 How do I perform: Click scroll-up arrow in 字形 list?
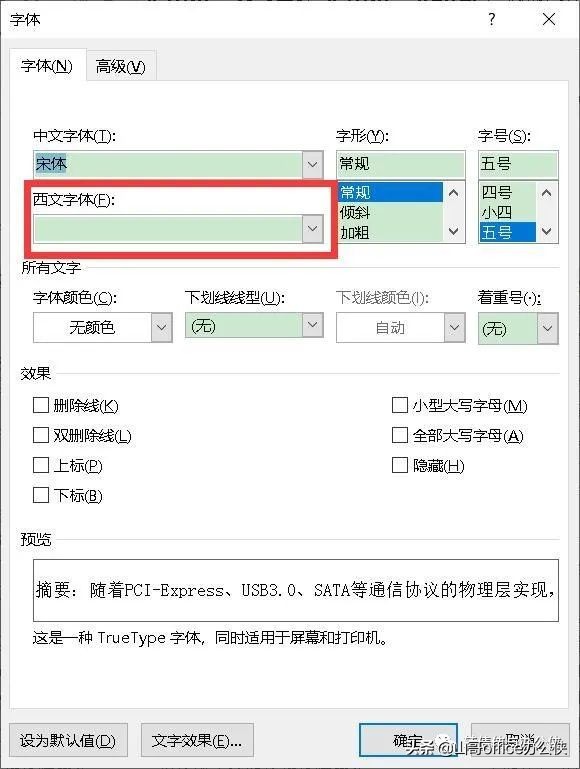click(x=454, y=193)
